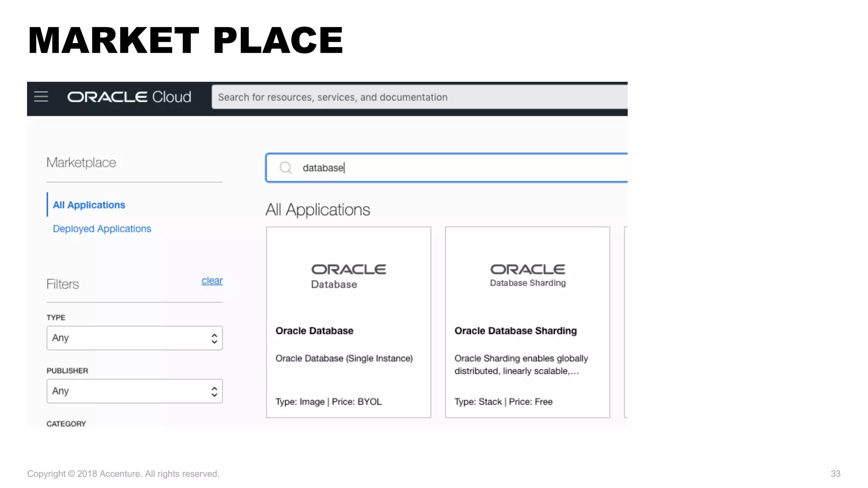Open the Oracle Database listing title
Viewport: 868px width, 488px height.
tap(314, 331)
